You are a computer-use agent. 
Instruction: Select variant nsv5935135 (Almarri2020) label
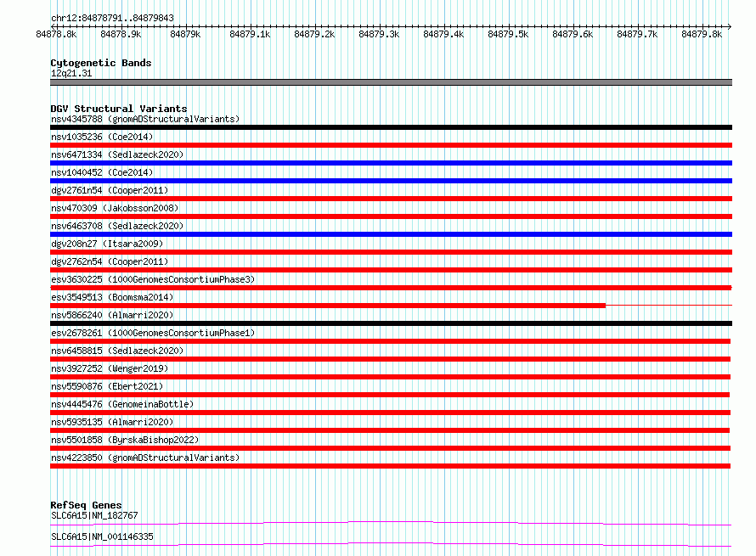click(x=112, y=422)
